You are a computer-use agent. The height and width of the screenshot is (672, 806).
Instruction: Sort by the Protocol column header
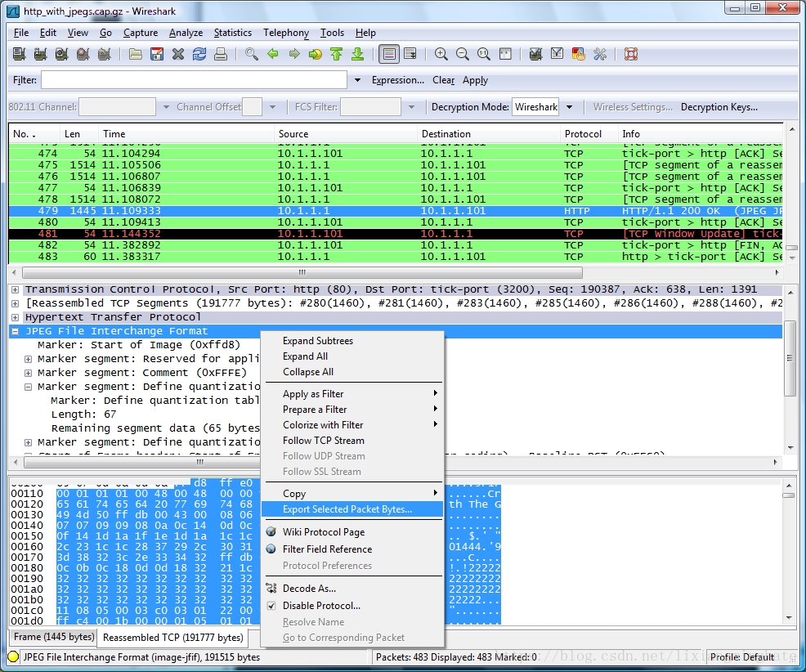[589, 134]
